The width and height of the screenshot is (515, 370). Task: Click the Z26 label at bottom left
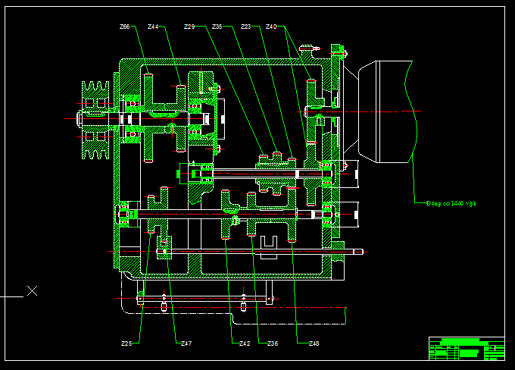pyautogui.click(x=126, y=343)
